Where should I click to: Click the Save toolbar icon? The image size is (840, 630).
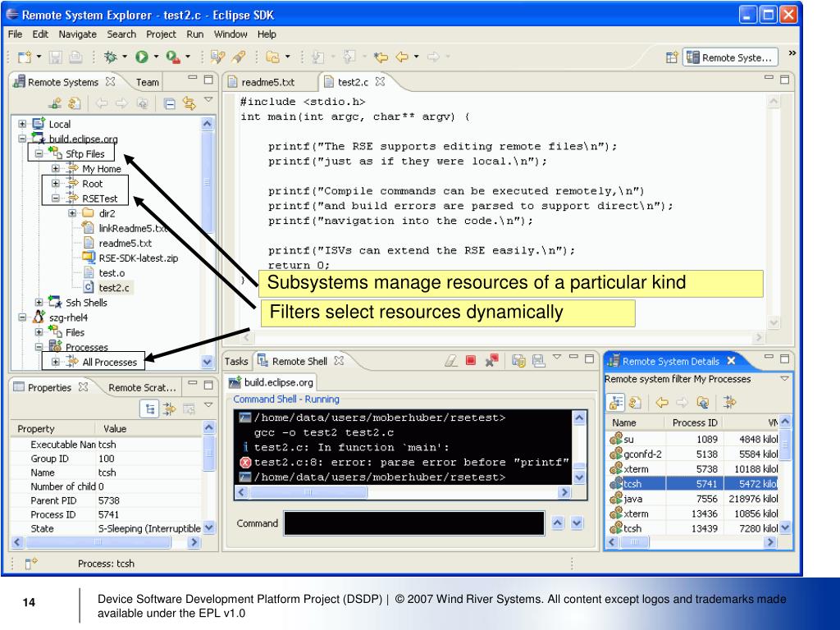55,57
